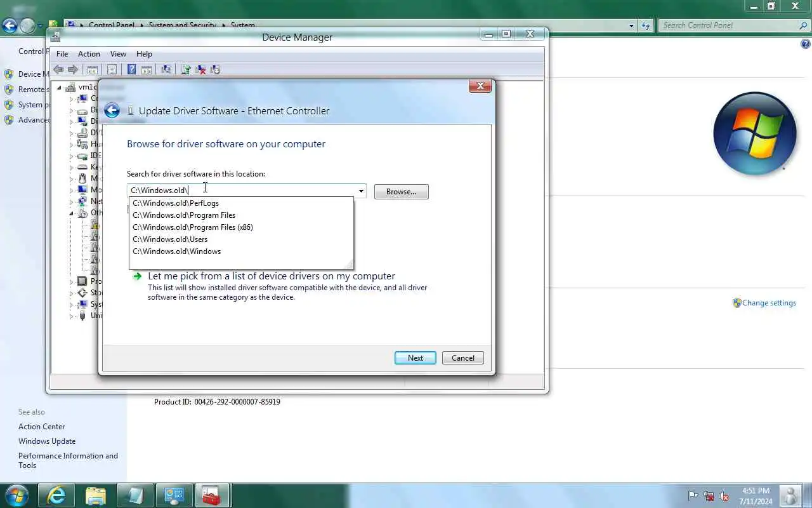Viewport: 812px width, 508px height.
Task: Select the Mice device category icon
Action: tap(82, 178)
